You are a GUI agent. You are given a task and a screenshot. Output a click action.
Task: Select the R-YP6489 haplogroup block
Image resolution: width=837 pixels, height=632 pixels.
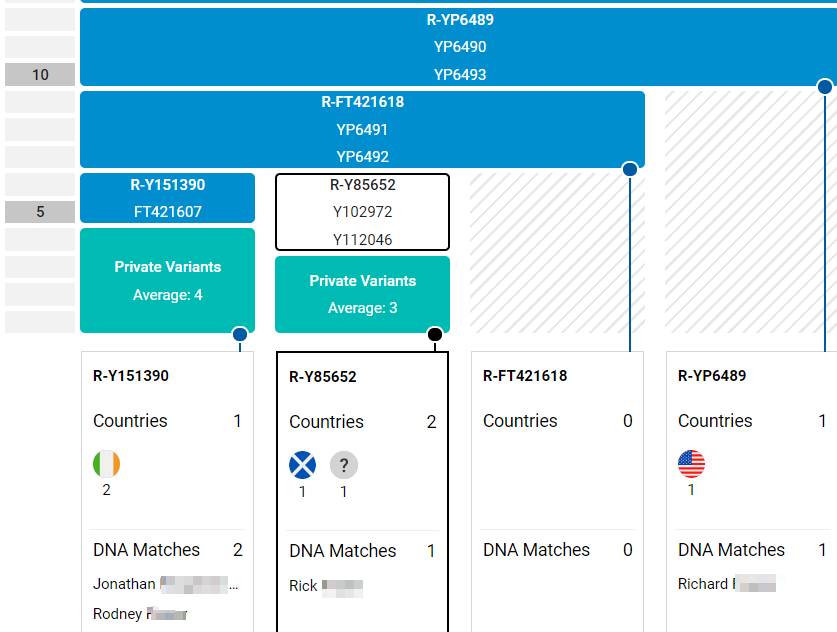click(x=460, y=47)
